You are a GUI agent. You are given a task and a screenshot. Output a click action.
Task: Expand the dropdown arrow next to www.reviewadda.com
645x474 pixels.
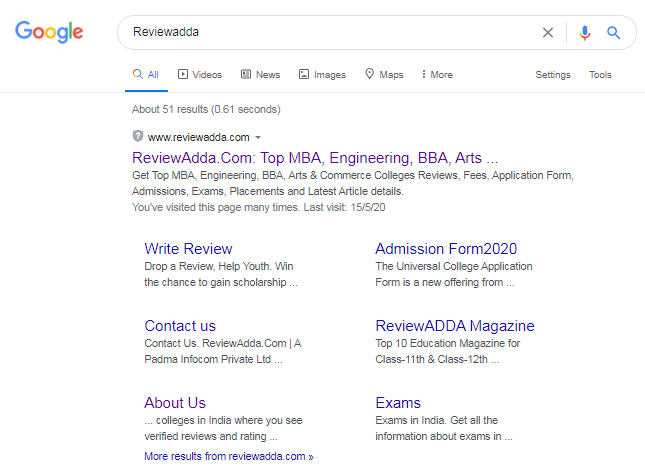point(258,137)
